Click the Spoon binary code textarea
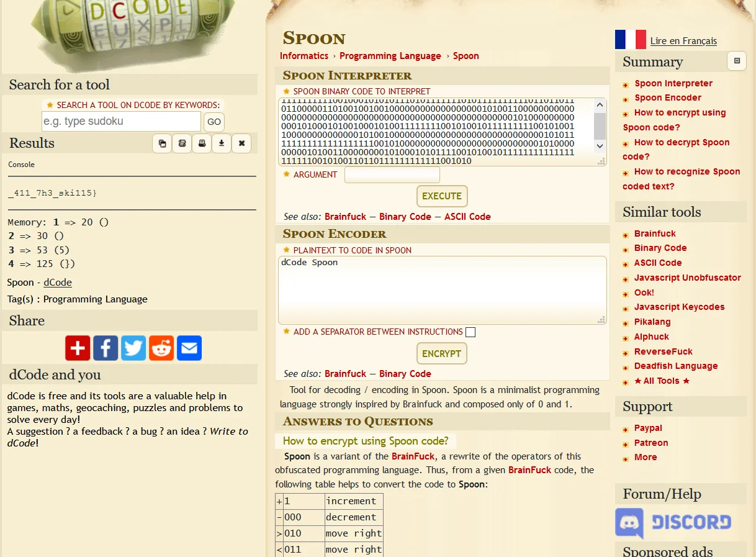 pyautogui.click(x=436, y=132)
